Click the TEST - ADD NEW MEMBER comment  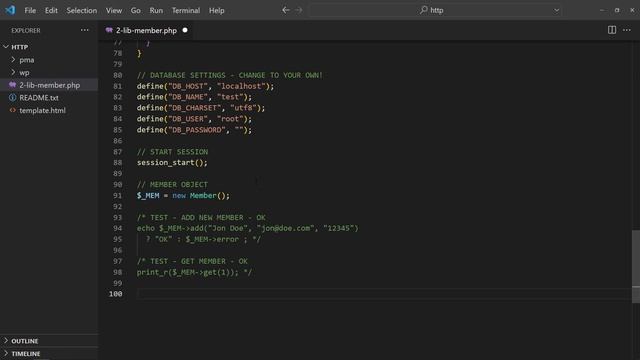(x=201, y=218)
